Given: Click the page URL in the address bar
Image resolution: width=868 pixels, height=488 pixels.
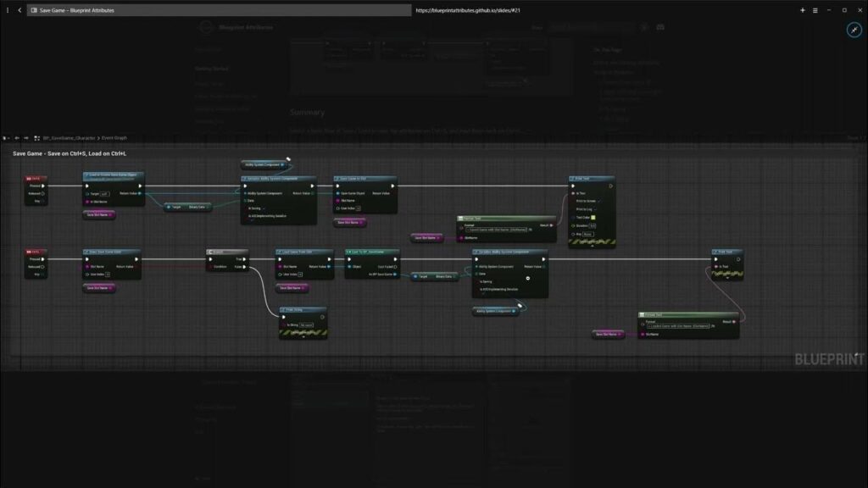Looking at the screenshot, I should (x=468, y=10).
